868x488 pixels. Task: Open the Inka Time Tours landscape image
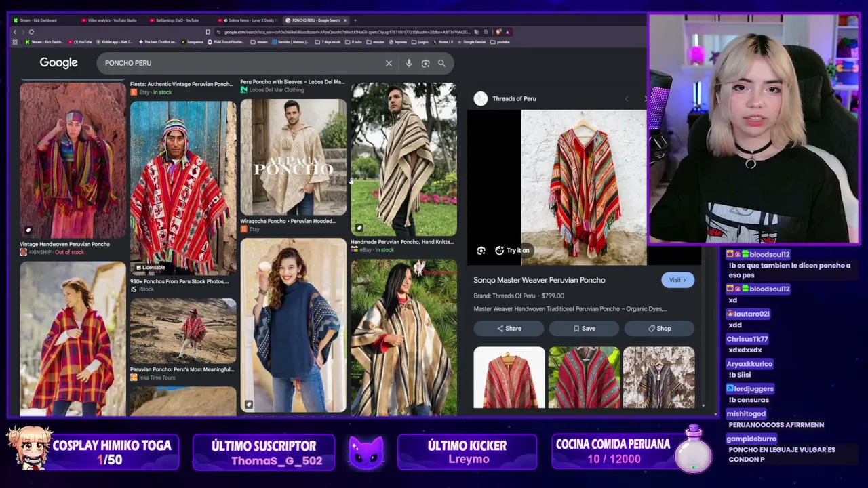coord(183,331)
